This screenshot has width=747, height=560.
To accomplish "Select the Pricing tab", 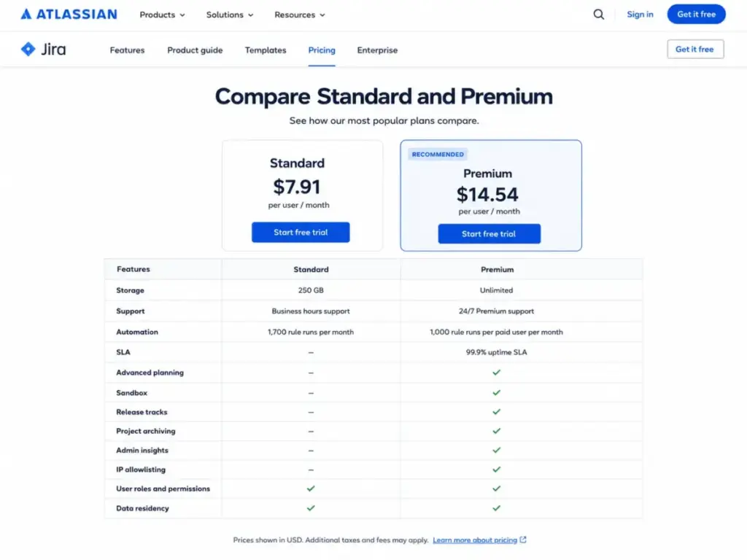I will [x=322, y=50].
